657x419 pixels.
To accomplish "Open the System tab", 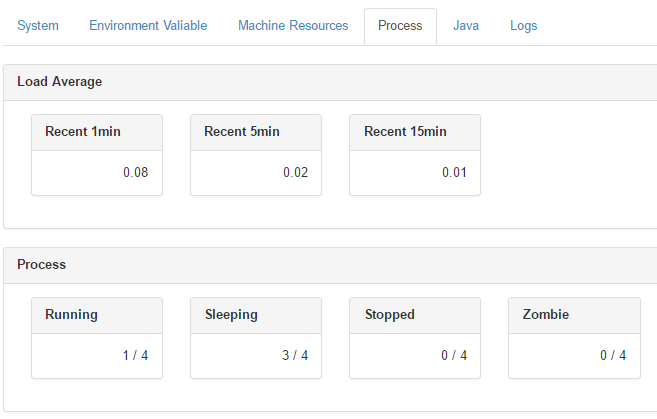I will coord(38,26).
